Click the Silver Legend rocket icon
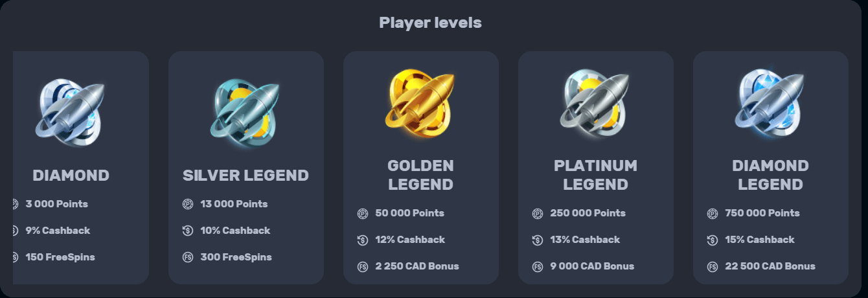The image size is (868, 298). tap(246, 112)
